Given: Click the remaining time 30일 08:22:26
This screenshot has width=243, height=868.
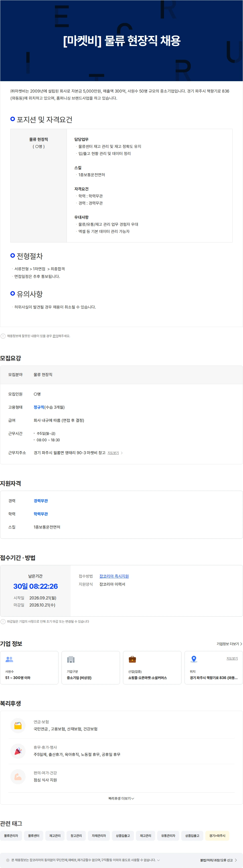Looking at the screenshot, I should 35,586.
